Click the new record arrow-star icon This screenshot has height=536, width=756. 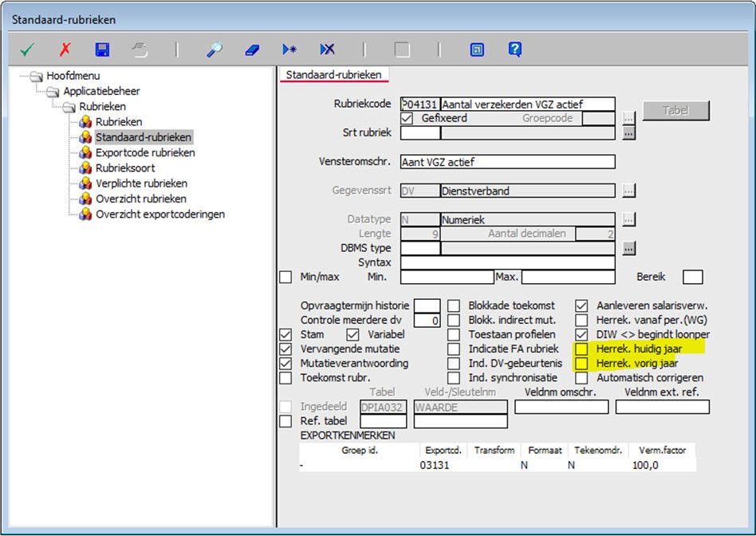pos(289,49)
